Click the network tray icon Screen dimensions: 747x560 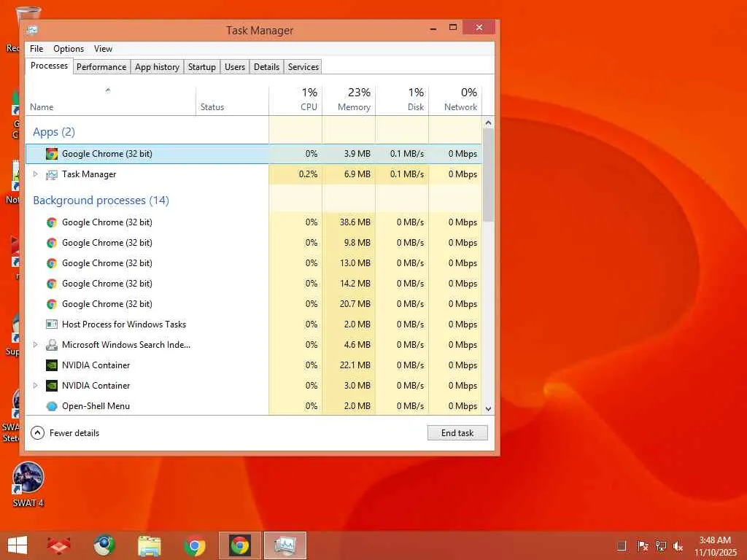(x=660, y=546)
